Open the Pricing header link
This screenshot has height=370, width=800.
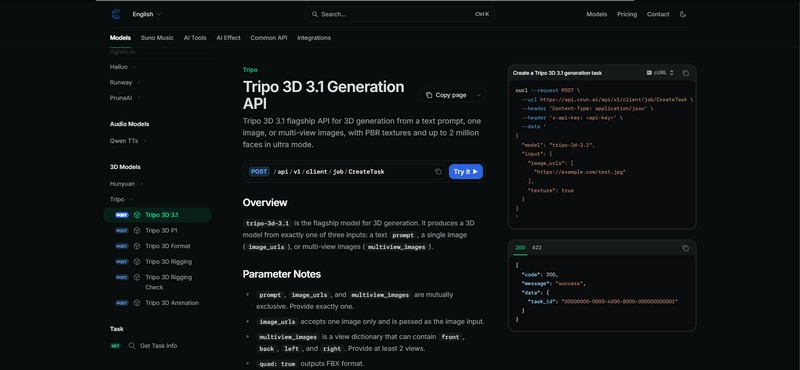pyautogui.click(x=627, y=14)
